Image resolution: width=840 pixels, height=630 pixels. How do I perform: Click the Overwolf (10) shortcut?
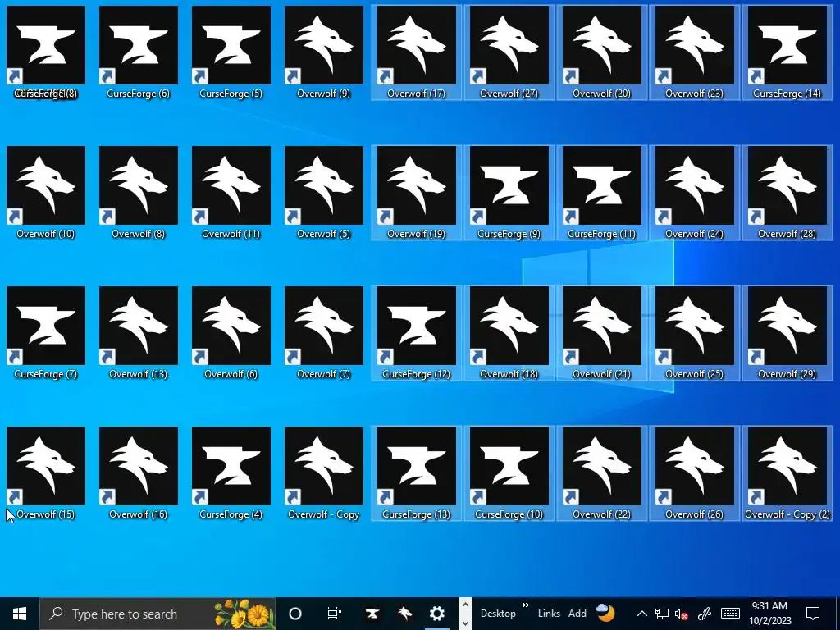(x=46, y=193)
